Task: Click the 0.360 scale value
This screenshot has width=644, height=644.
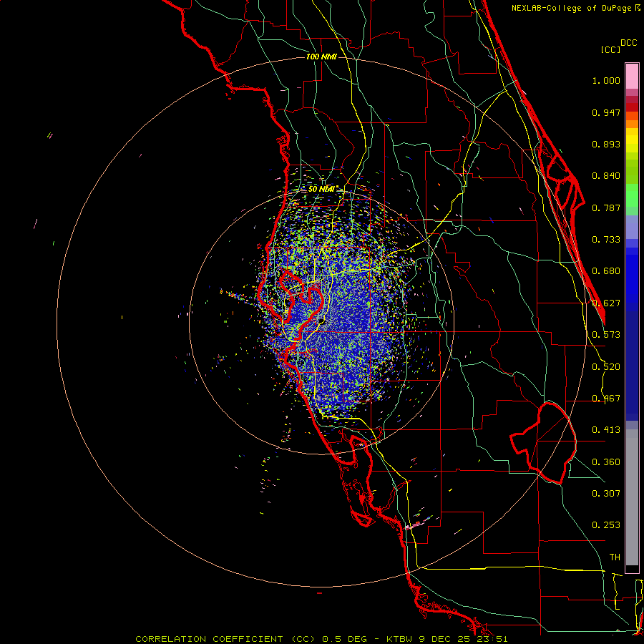Action: click(x=606, y=462)
